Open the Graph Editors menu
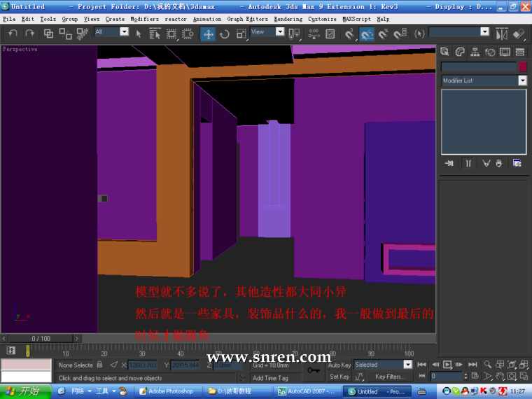532x399 pixels. (247, 19)
